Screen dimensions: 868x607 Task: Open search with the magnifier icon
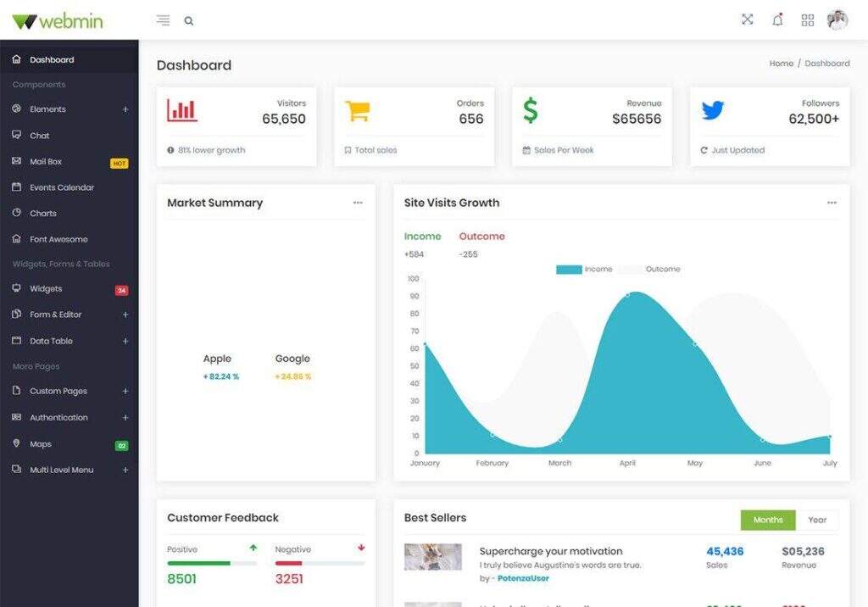189,21
